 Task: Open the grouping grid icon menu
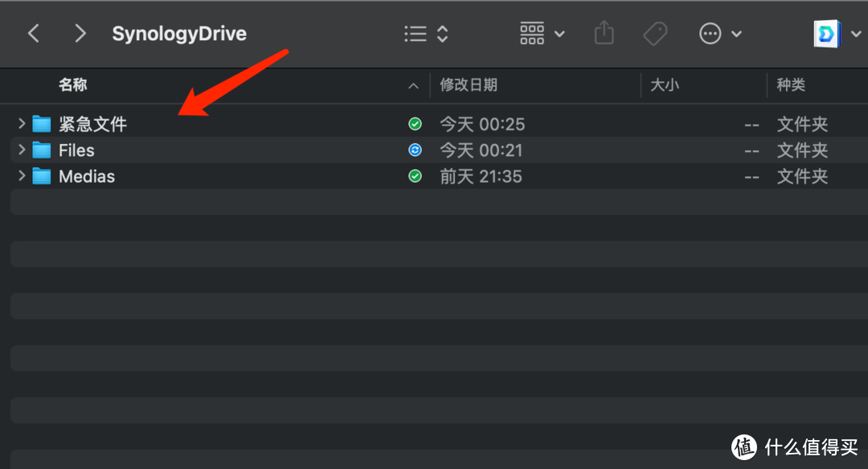(532, 34)
